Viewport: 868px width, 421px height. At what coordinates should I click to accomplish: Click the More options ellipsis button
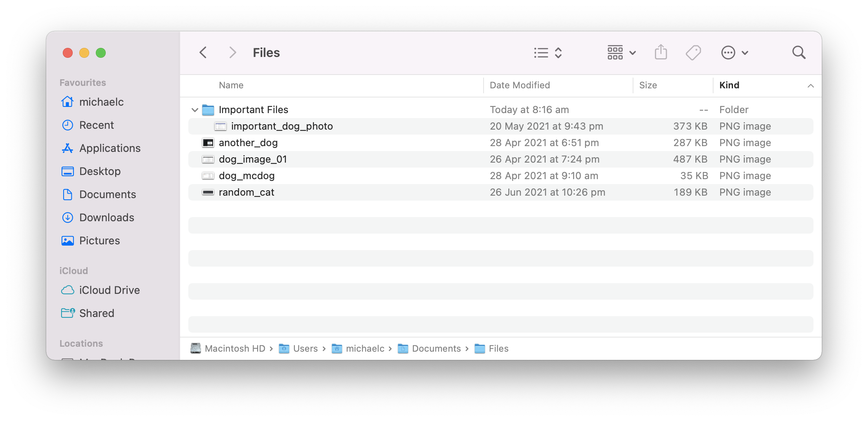728,52
